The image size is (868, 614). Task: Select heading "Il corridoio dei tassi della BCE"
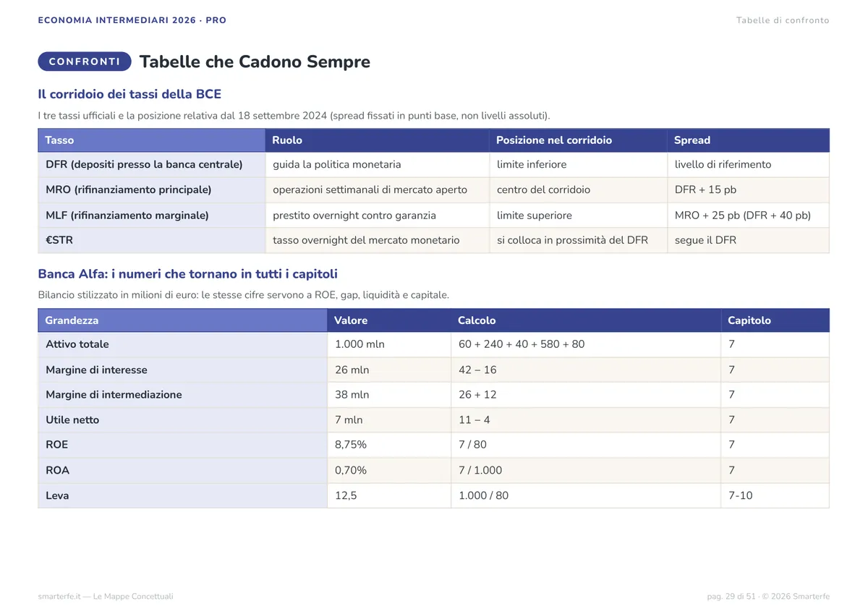[x=129, y=94]
